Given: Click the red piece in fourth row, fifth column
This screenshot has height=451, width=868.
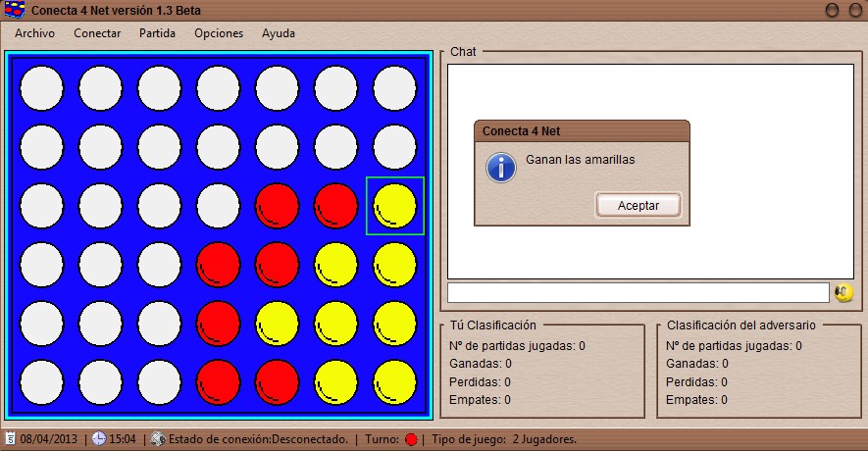Looking at the screenshot, I should 277,265.
